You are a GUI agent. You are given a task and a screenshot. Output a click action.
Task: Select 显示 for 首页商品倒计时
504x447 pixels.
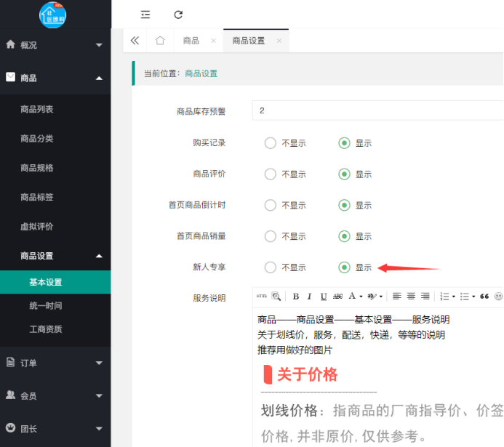click(x=345, y=206)
